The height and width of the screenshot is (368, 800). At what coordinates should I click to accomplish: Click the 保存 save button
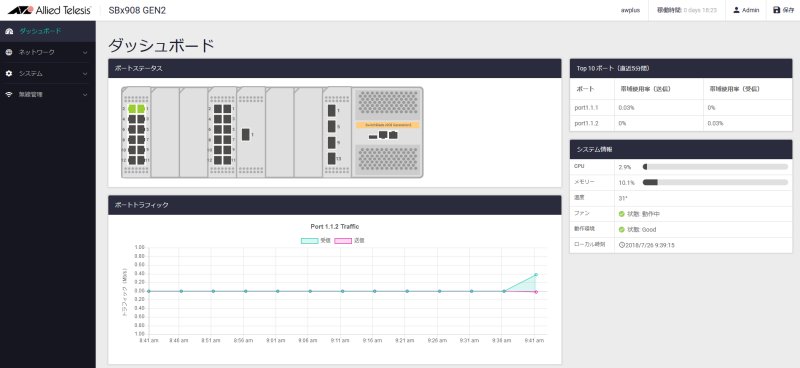(783, 10)
